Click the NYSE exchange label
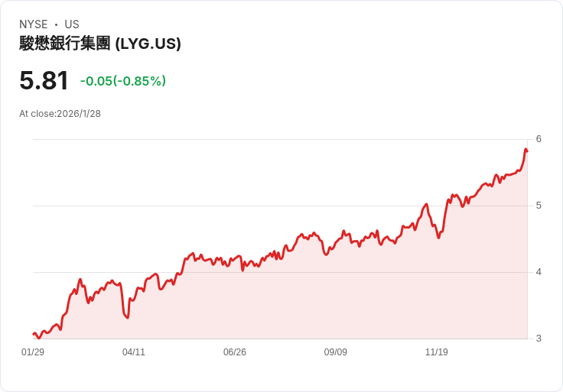Image resolution: width=563 pixels, height=392 pixels. coord(34,24)
